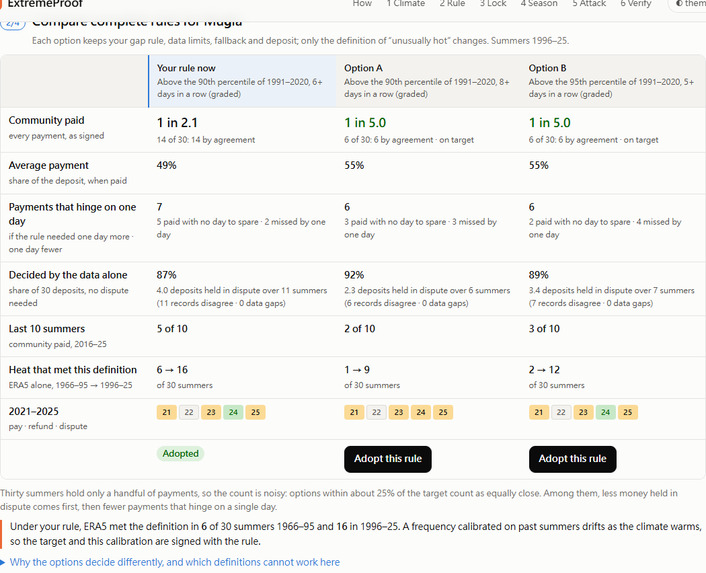Click green year 24 chip under Your rule

[x=233, y=412]
